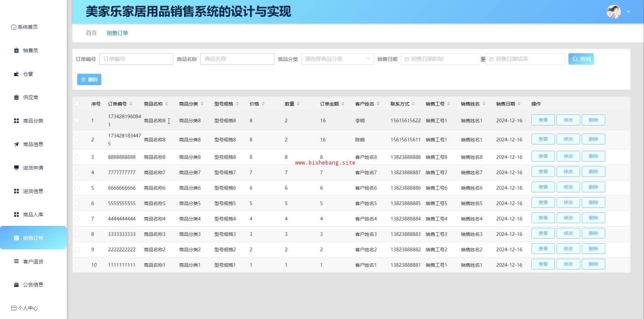Open the 商品分类 category dropdown

tap(337, 59)
